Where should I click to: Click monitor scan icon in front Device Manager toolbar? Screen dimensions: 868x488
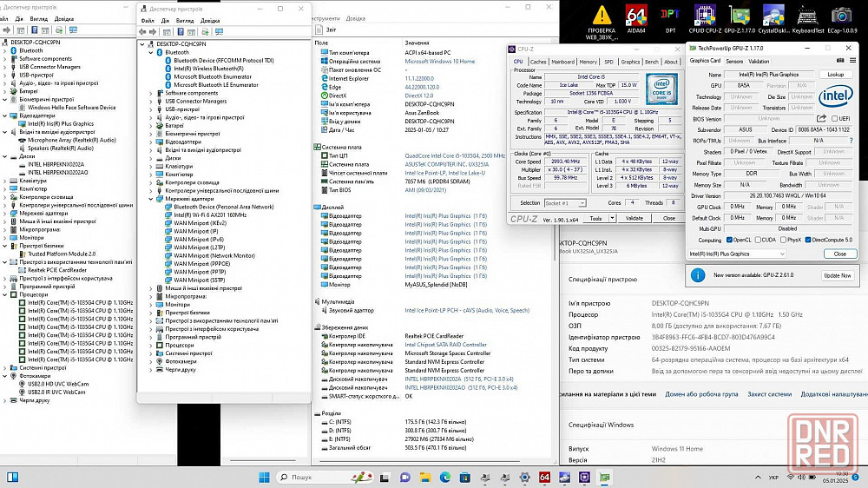coord(219,32)
